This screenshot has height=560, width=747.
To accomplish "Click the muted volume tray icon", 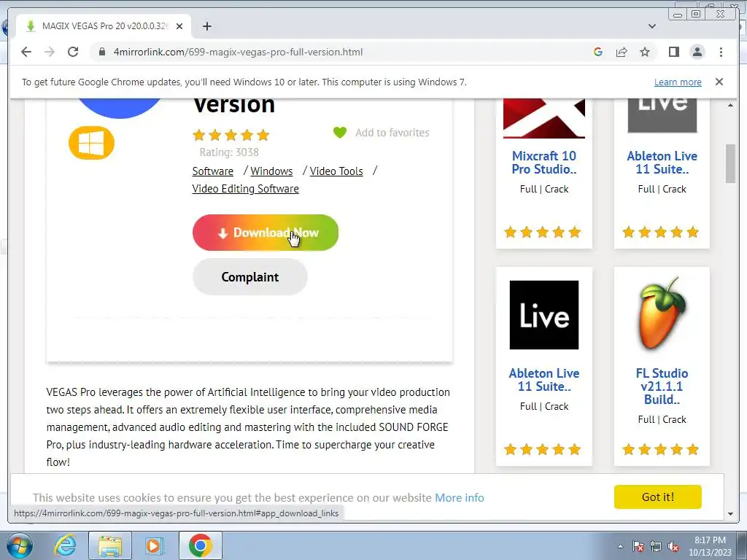I will pos(673,546).
